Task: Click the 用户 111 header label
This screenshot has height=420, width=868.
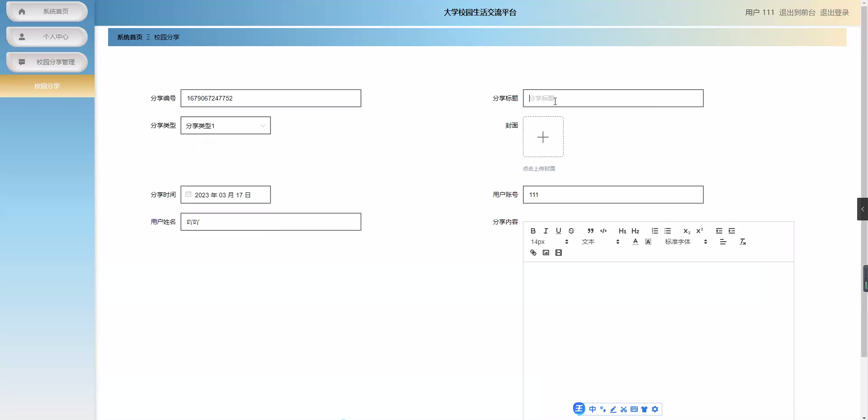Action: tap(760, 12)
